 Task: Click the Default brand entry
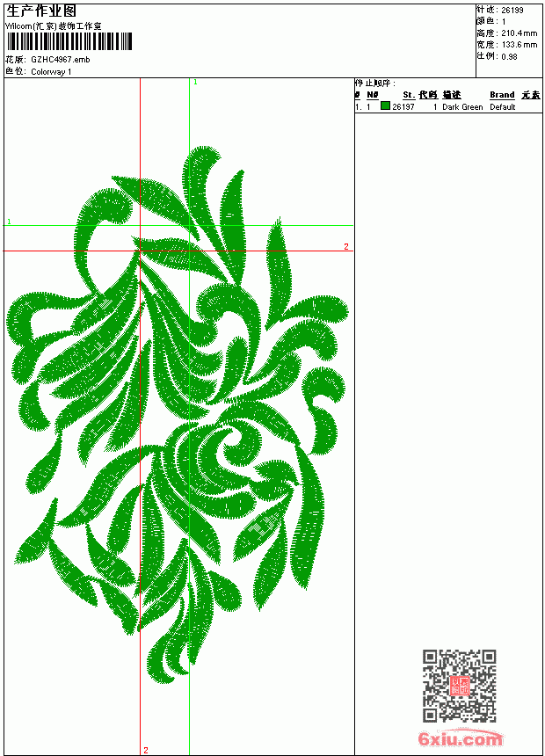pos(503,107)
